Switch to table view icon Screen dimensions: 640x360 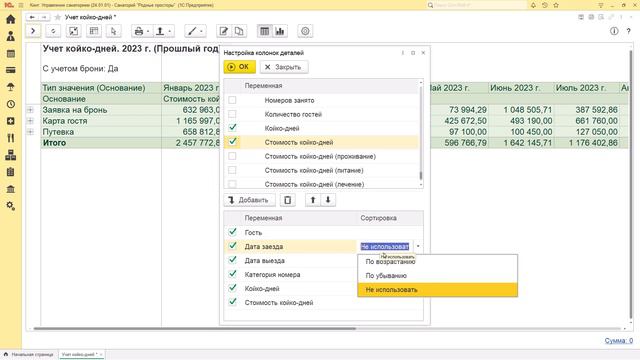click(x=264, y=31)
